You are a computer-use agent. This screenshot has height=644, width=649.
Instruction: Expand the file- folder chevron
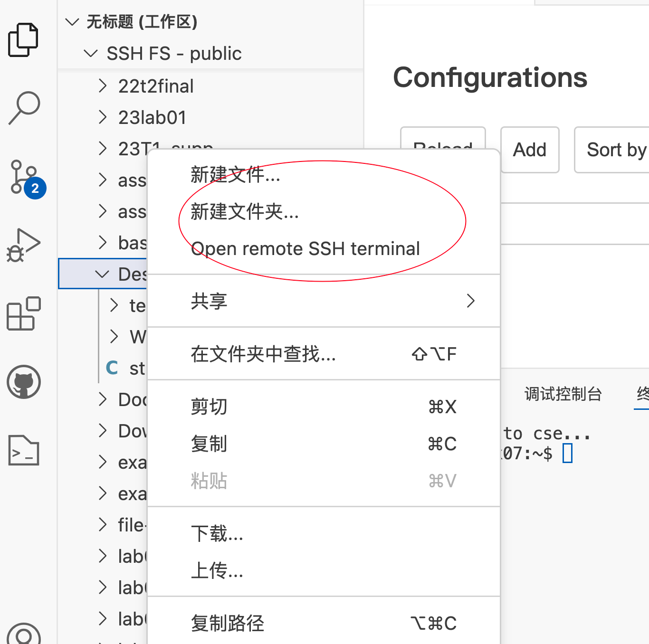pyautogui.click(x=102, y=525)
